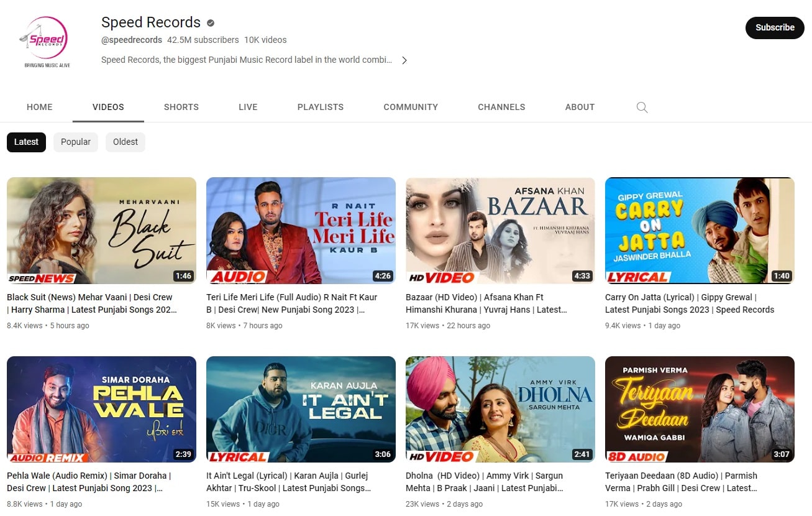This screenshot has height=516, width=812.
Task: Click the verified badge next to Speed Records
Action: point(211,23)
